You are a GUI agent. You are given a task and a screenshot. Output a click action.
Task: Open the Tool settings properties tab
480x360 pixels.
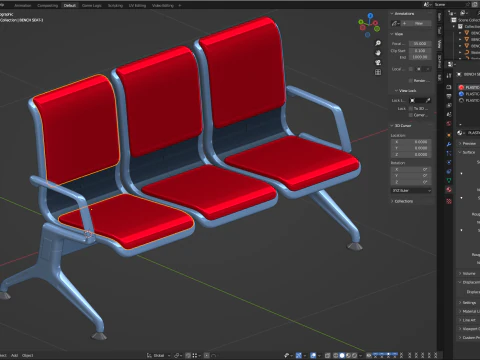pyautogui.click(x=449, y=76)
